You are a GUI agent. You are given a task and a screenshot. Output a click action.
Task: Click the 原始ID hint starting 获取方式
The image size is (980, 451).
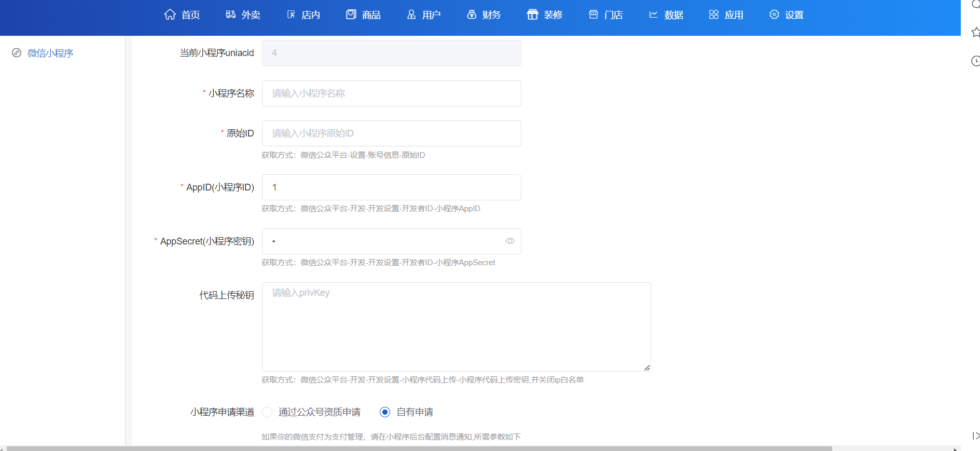click(343, 155)
